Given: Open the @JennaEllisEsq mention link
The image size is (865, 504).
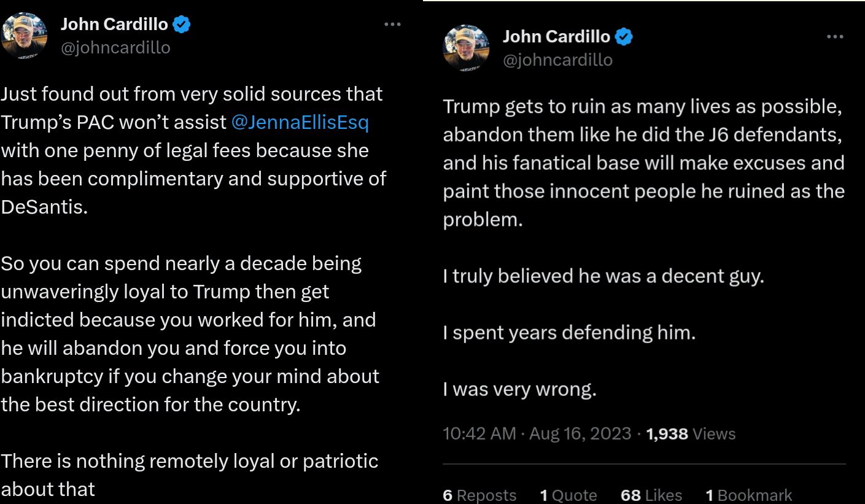Looking at the screenshot, I should click(x=300, y=122).
